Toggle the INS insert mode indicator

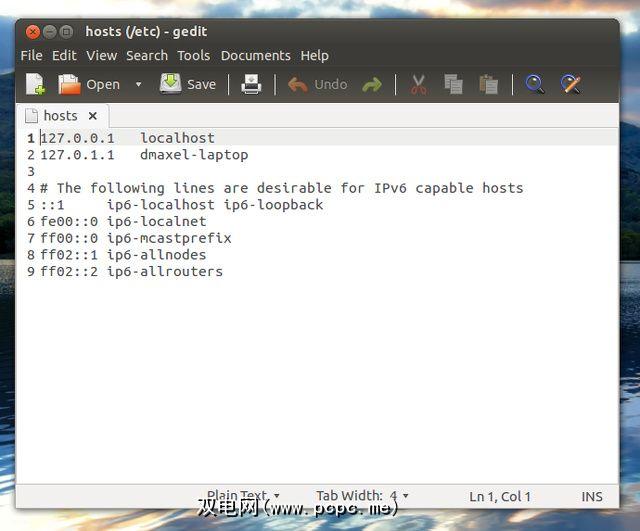click(x=592, y=497)
